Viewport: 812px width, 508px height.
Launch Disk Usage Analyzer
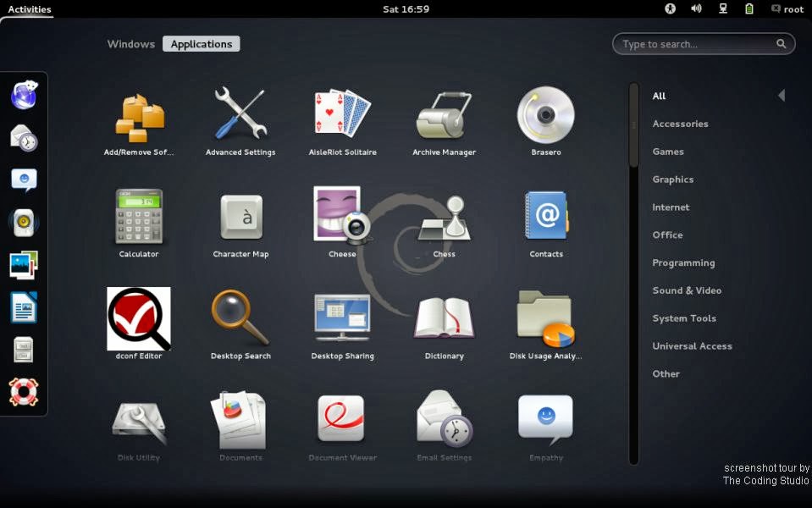click(x=546, y=325)
